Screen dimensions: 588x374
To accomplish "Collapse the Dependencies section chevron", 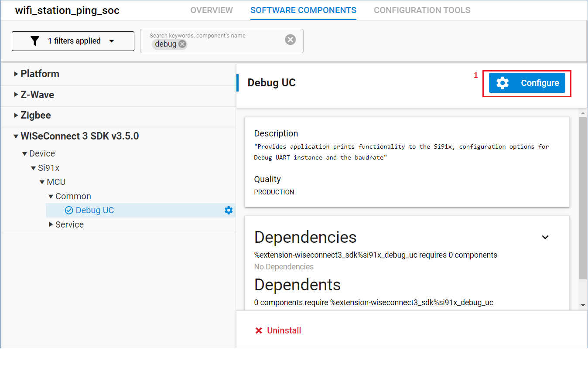I will coord(545,238).
